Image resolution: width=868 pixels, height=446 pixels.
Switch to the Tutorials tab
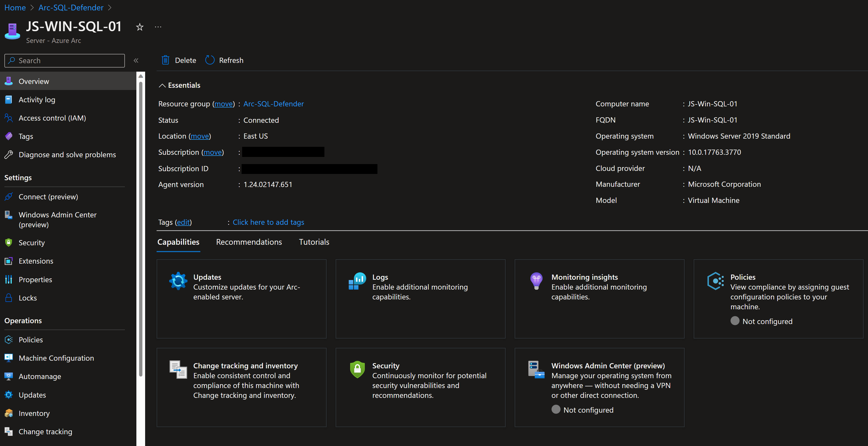(314, 242)
